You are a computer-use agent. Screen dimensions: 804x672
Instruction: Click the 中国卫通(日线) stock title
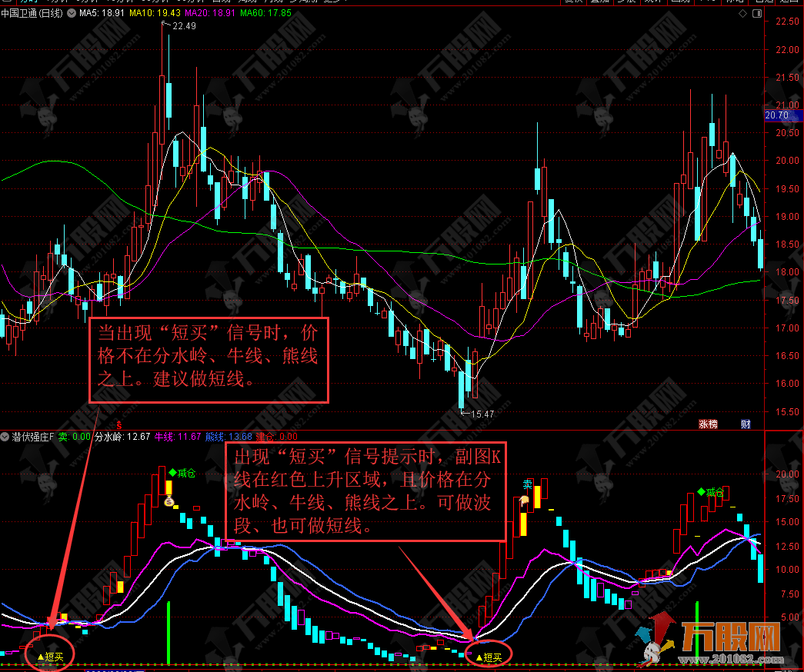point(32,13)
